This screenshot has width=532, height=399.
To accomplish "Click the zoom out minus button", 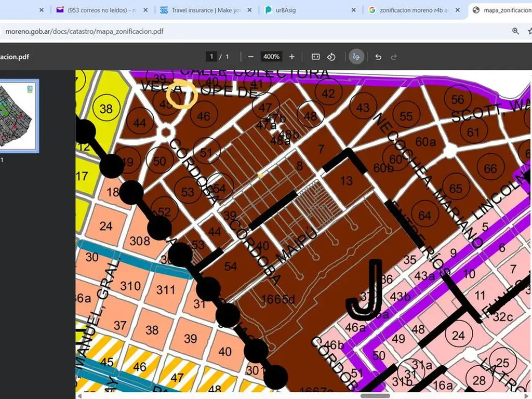I will pos(251,57).
